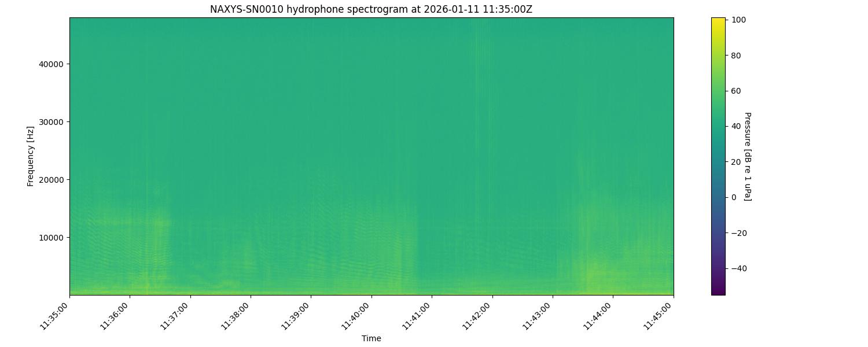Click the 11:43:00 time tick label

[539, 316]
